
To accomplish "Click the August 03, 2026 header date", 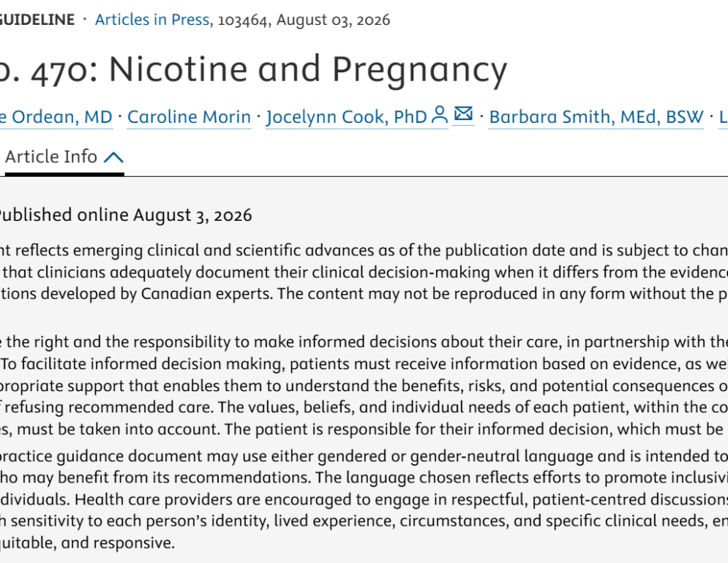I will click(x=333, y=20).
